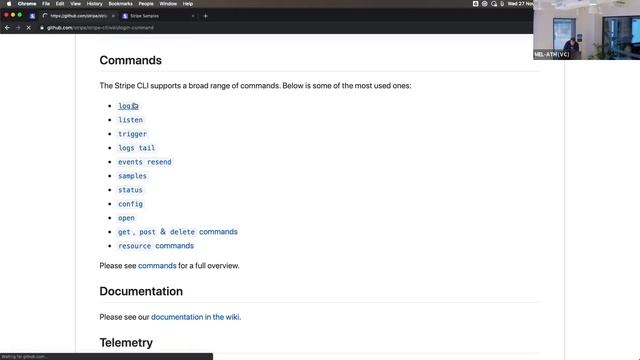The height and width of the screenshot is (360, 640).
Task: Click the round globe-like menu bar status icon
Action: pyautogui.click(x=484, y=4)
